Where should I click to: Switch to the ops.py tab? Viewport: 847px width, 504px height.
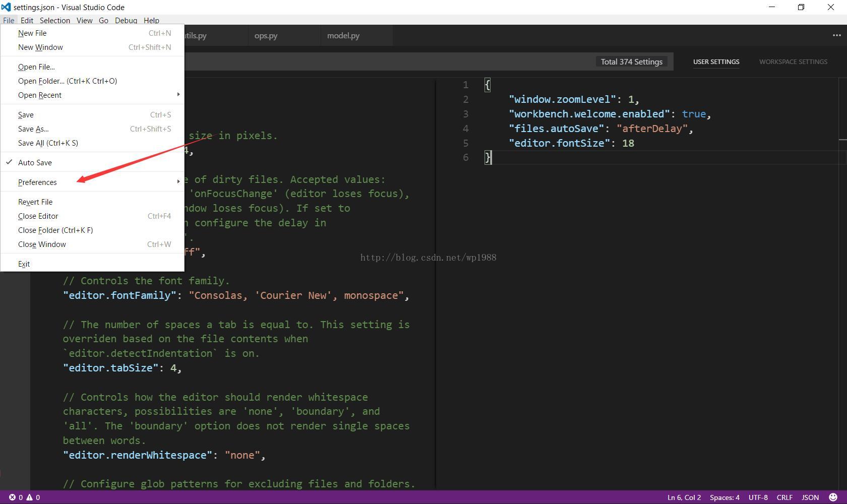point(284,35)
